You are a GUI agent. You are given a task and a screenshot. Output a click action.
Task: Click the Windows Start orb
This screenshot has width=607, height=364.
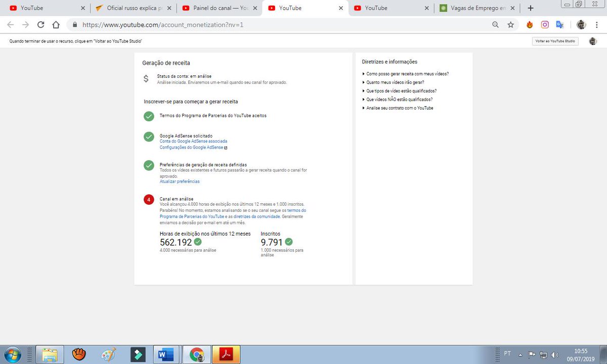point(14,354)
